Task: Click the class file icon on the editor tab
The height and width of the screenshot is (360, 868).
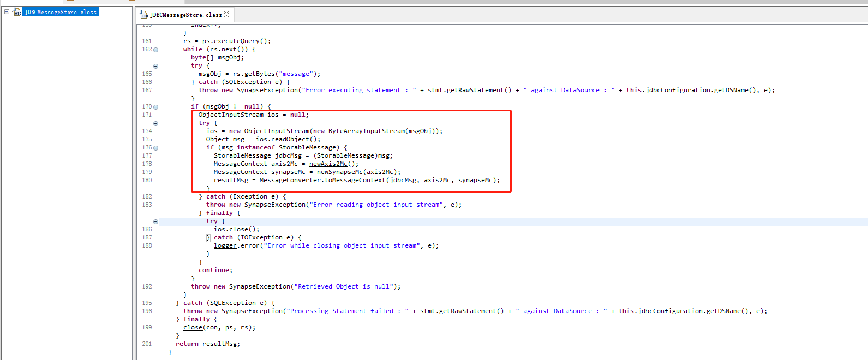Action: (x=144, y=15)
